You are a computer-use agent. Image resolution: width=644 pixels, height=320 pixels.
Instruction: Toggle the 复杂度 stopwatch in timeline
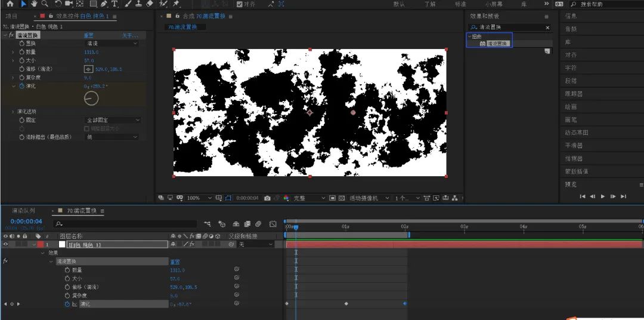67,296
